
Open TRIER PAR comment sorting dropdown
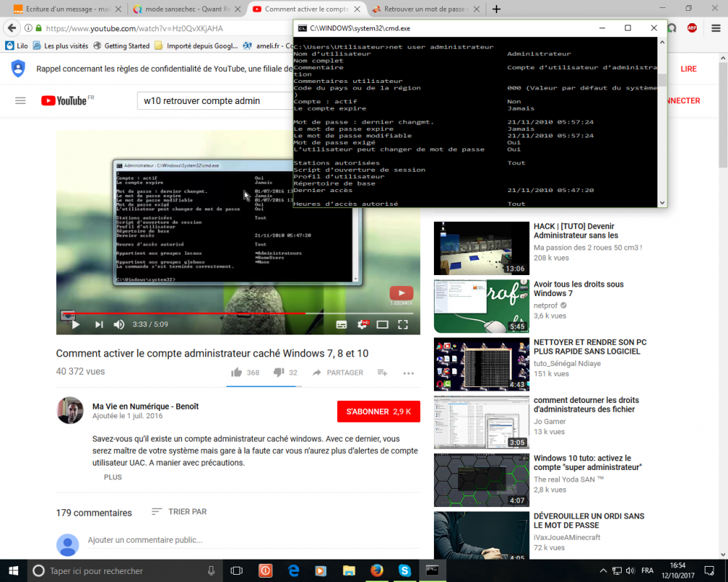click(x=179, y=511)
